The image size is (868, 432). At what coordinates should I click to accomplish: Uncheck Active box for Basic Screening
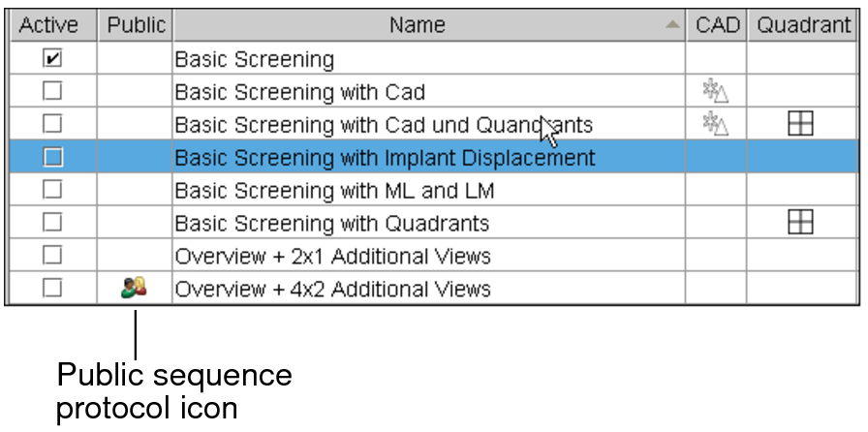(52, 59)
